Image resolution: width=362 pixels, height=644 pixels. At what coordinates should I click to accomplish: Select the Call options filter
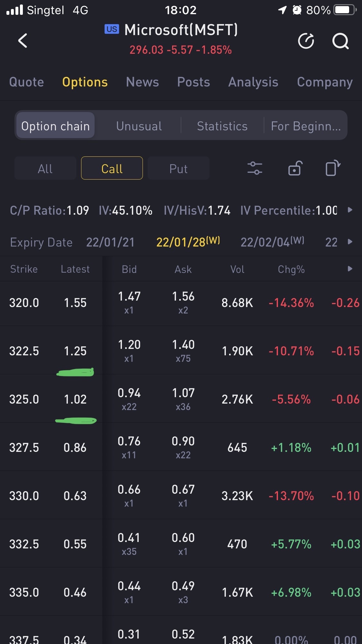(x=112, y=168)
